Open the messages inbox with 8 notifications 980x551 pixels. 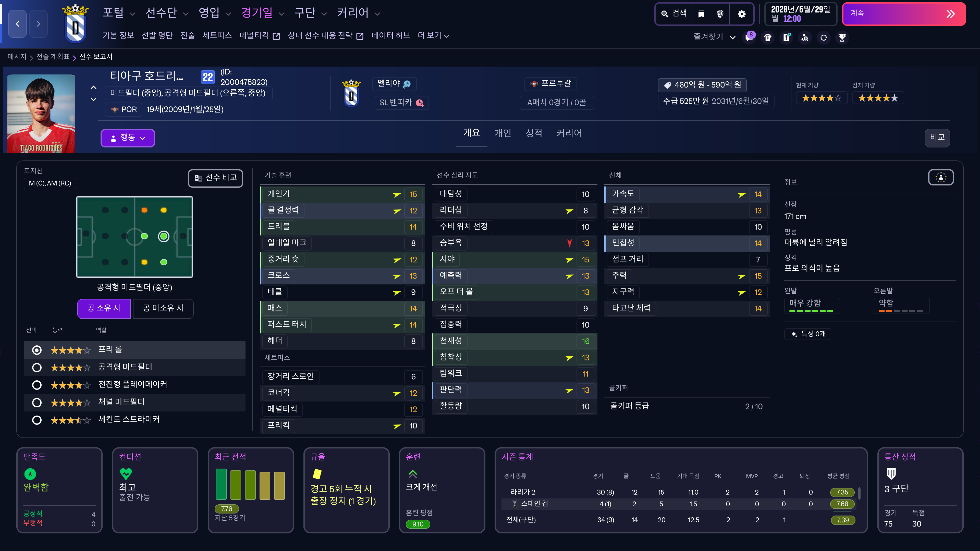[749, 37]
